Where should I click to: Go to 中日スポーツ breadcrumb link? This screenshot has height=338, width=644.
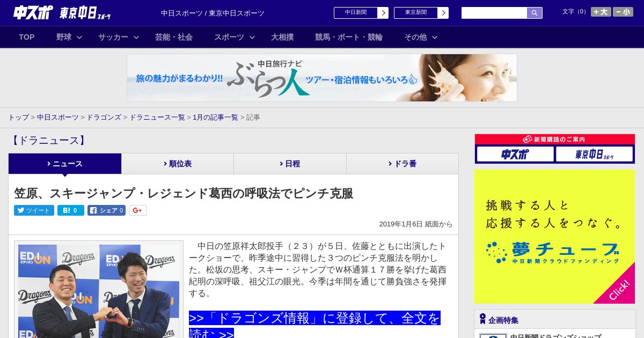tap(58, 117)
